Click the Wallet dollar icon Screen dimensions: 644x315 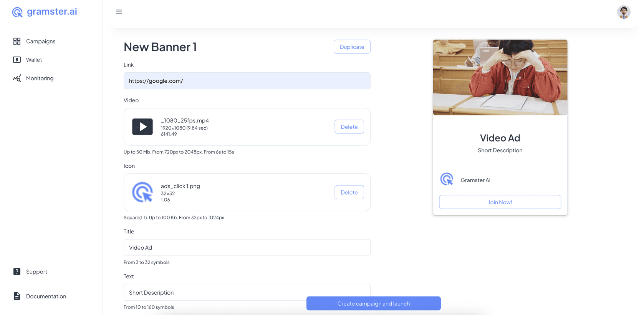coord(17,60)
